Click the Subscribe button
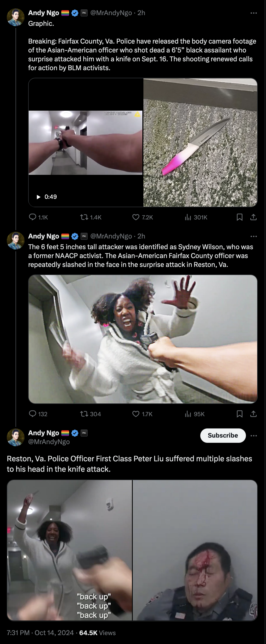Image resolution: width=266 pixels, height=644 pixels. (x=223, y=436)
